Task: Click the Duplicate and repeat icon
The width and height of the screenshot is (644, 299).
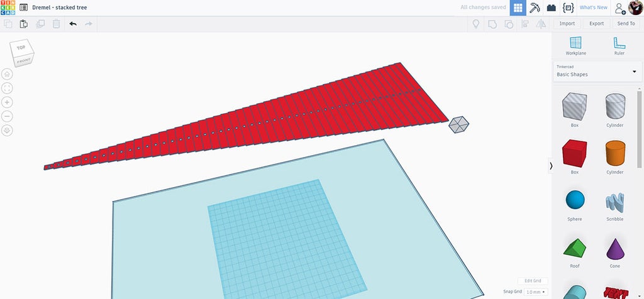Action: pos(40,24)
